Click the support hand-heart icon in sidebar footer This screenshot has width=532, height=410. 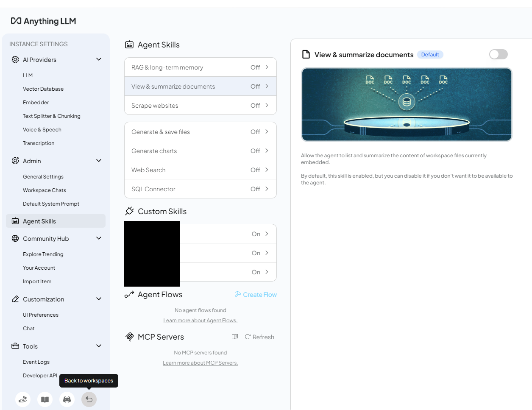[x=23, y=399]
